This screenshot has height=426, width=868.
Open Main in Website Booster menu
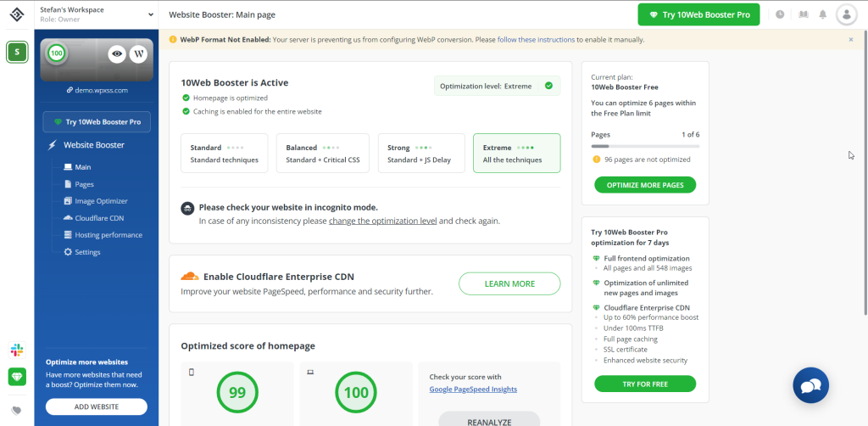pos(83,166)
